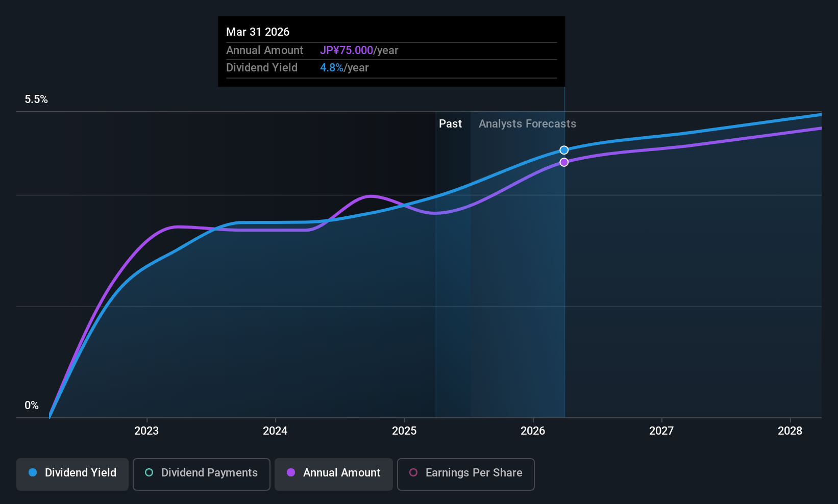838x504 pixels.
Task: Click the 2023 x-axis label
Action: click(x=146, y=431)
